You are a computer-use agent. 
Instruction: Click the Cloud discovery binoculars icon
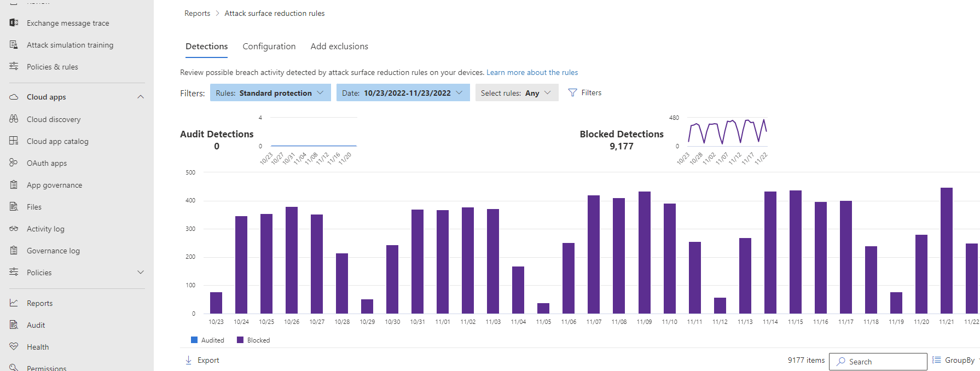[x=14, y=119]
